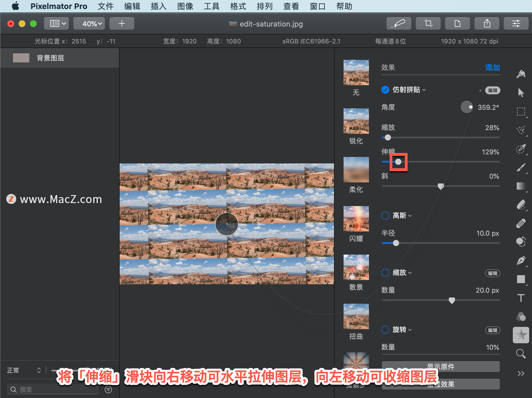532x398 pixels.
Task: Click the layer filter icon near search
Action: (x=108, y=390)
